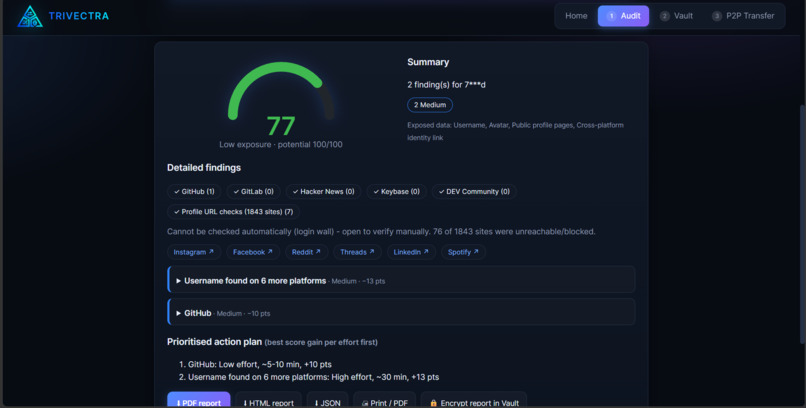Open Spotify external link chip
This screenshot has width=806, height=408.
463,252
